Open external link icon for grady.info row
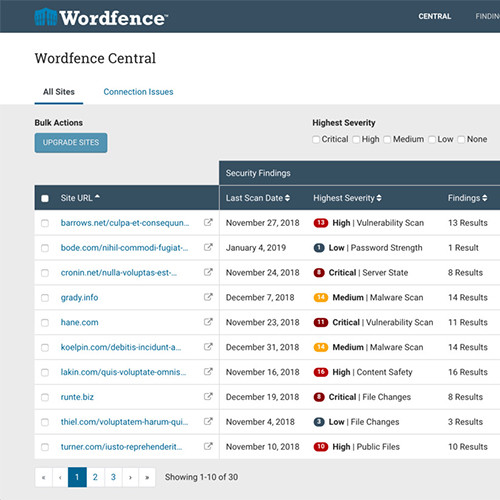This screenshot has width=500, height=500. pyautogui.click(x=208, y=297)
